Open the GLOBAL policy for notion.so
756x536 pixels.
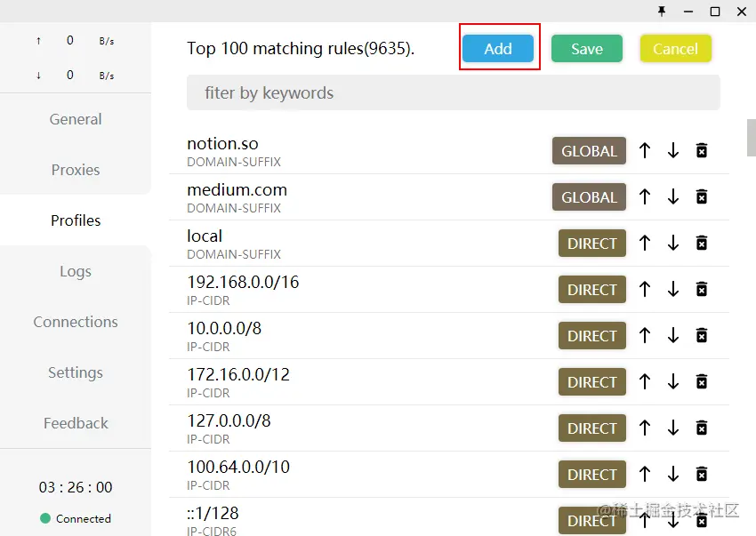589,151
